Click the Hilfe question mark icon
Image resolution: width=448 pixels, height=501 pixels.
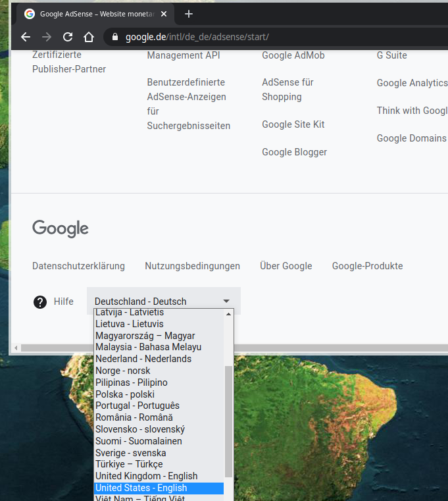point(40,302)
